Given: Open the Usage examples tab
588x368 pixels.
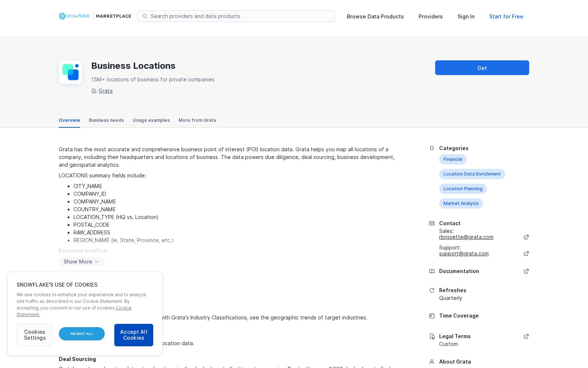Looking at the screenshot, I should click(x=151, y=120).
